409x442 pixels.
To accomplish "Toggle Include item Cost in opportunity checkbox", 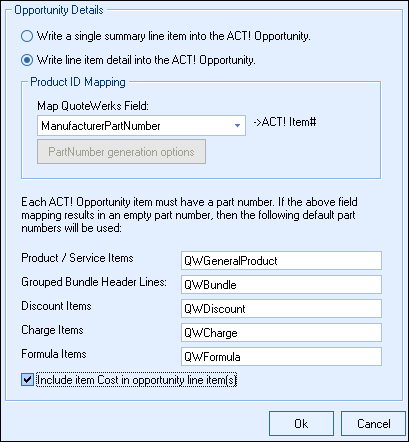I will pos(27,380).
